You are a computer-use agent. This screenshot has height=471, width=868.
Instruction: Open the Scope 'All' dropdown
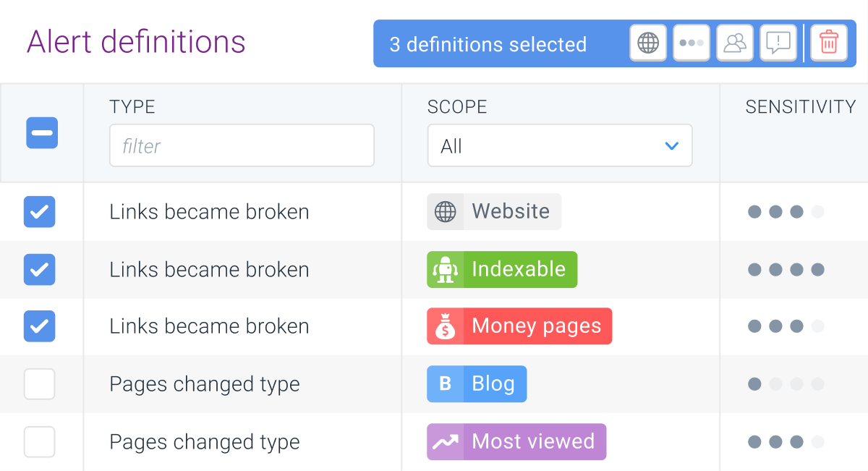pyautogui.click(x=560, y=145)
